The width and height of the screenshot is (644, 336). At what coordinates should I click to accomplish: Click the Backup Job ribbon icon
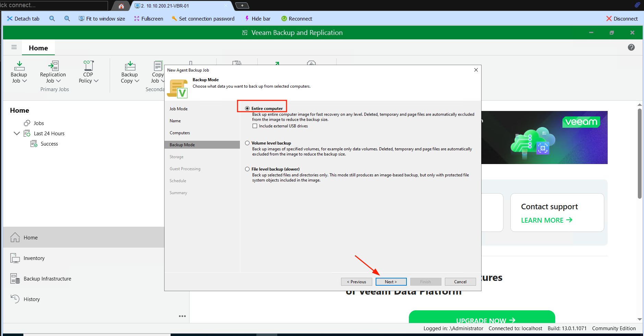coord(19,66)
